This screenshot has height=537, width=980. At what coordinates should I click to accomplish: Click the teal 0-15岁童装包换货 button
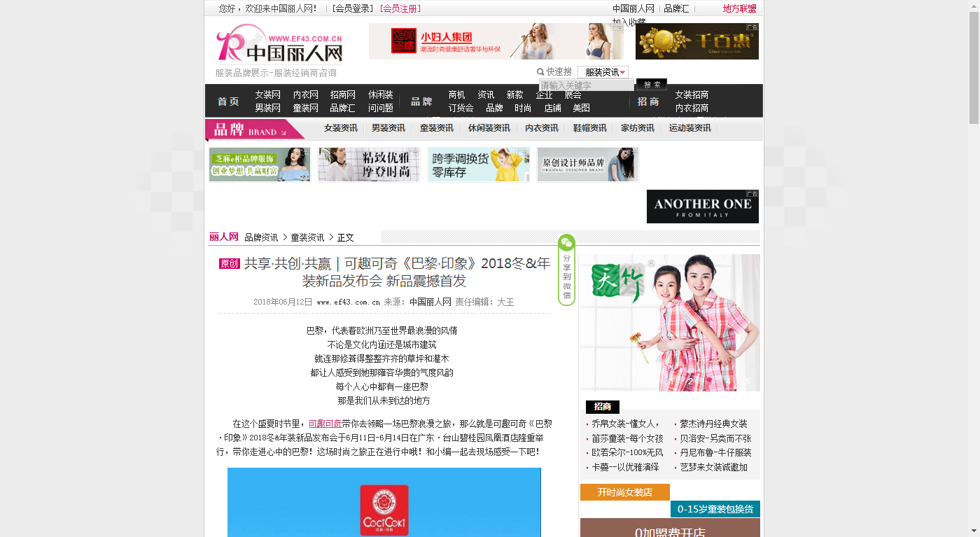coord(715,509)
